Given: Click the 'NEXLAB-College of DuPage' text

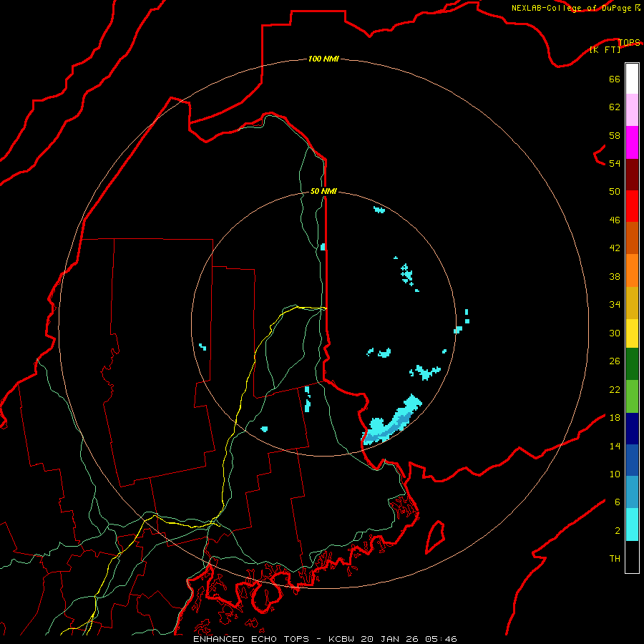Looking at the screenshot, I should click(x=572, y=8).
